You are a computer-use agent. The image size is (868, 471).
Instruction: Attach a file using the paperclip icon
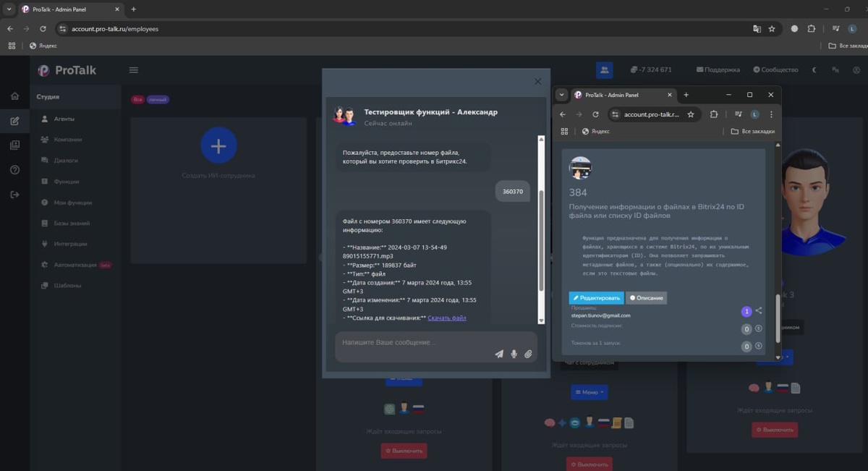coord(528,354)
